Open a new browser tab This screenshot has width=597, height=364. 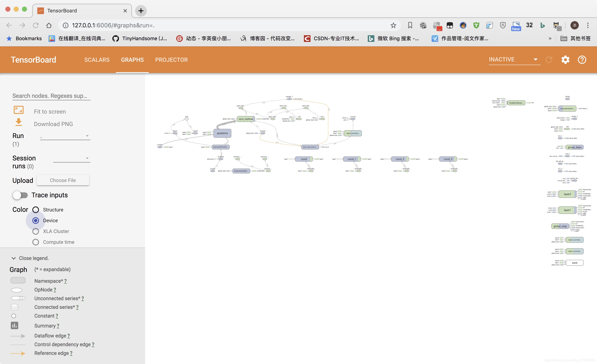click(x=141, y=11)
